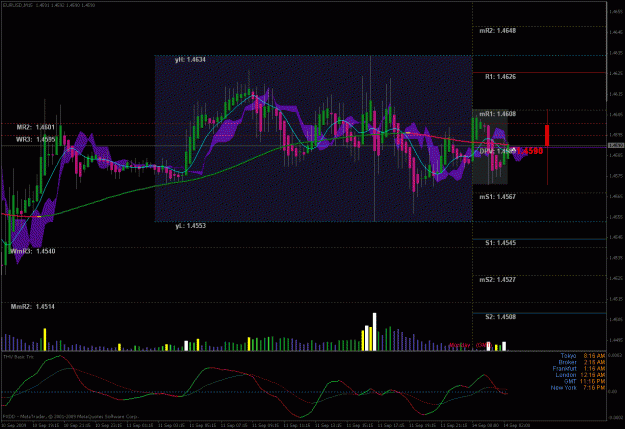
Task: Click the '7:16 PM' New York time value
Action: 594,388
